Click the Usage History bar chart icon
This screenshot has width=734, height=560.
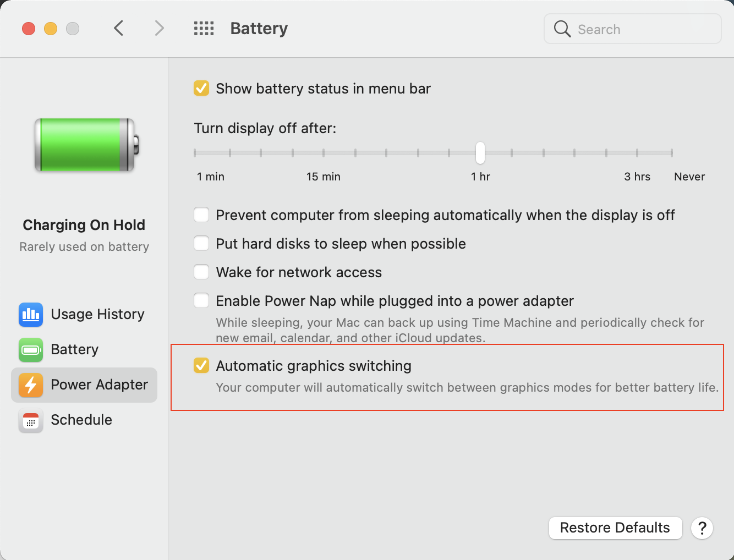31,314
